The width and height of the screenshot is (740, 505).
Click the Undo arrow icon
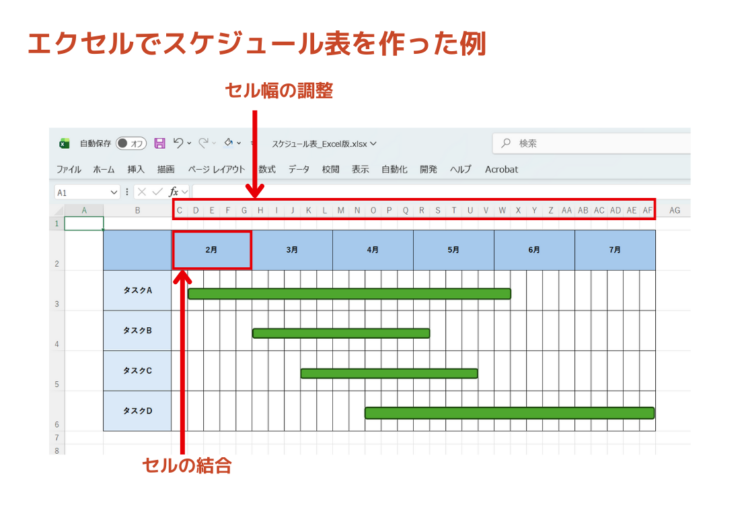point(178,143)
